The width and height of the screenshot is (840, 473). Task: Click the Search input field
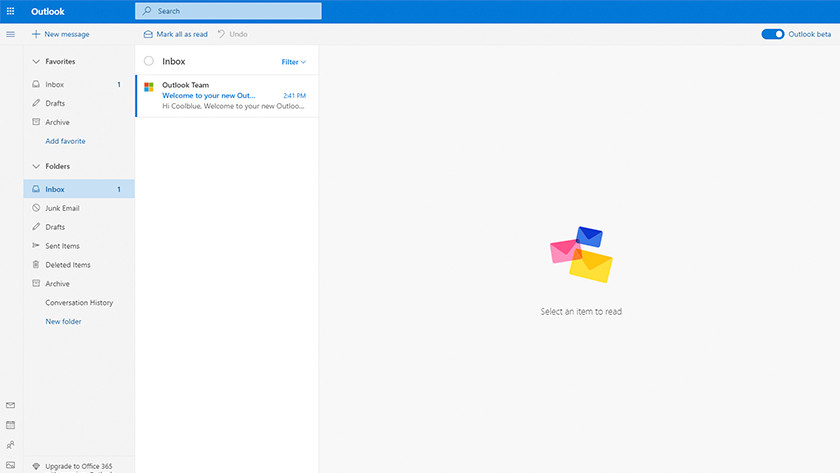point(230,11)
